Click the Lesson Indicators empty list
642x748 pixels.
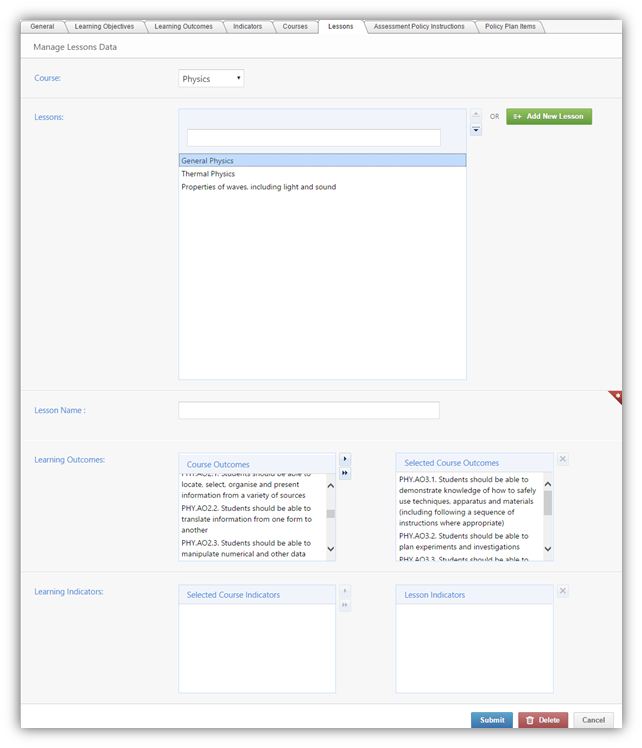(475, 648)
